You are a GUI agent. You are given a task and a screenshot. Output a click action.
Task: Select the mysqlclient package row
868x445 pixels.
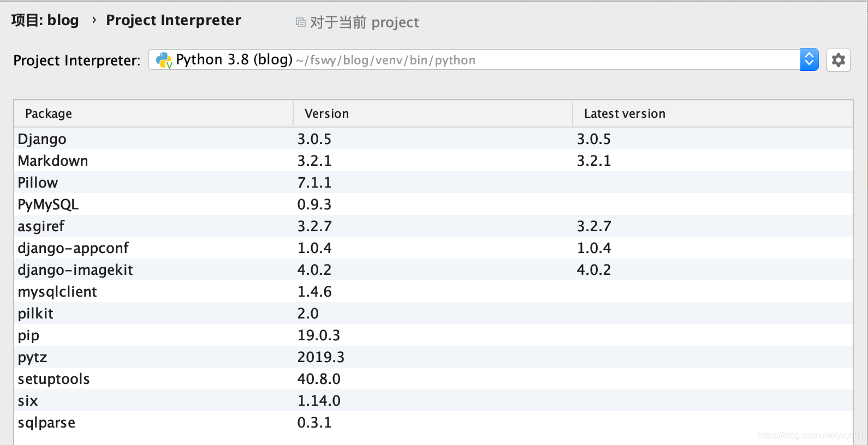coord(433,291)
